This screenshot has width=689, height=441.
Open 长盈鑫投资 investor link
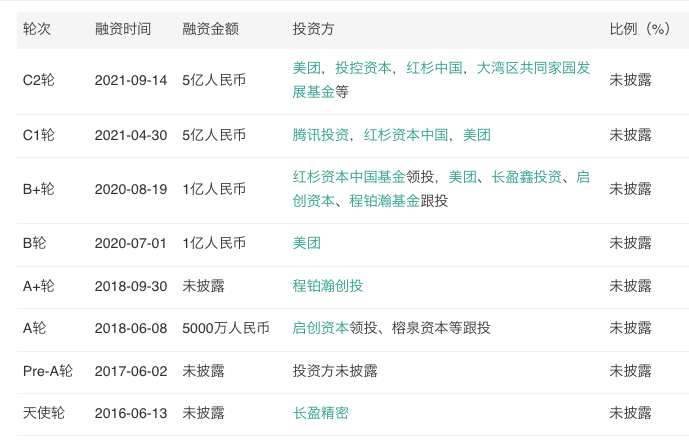tap(526, 177)
